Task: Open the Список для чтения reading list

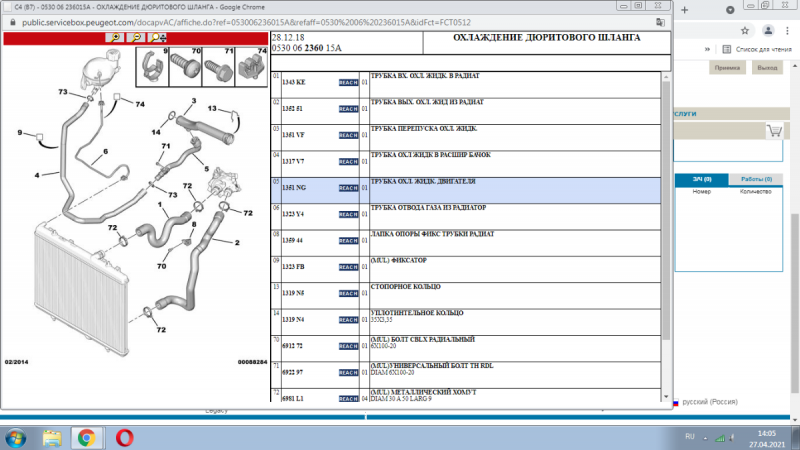Action: pyautogui.click(x=757, y=48)
